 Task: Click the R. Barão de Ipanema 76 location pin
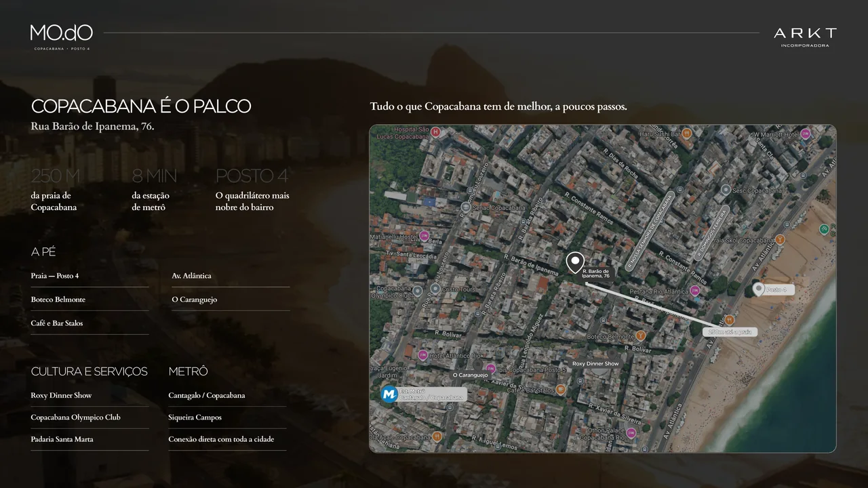(x=575, y=262)
